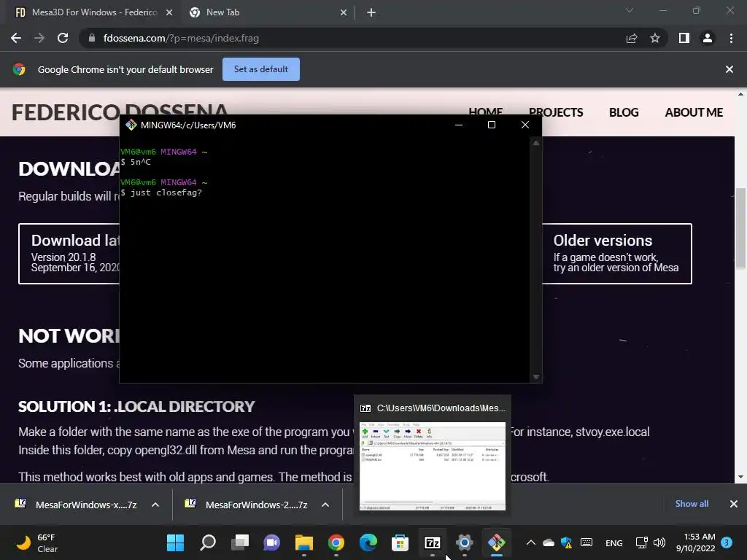Open Chrome's three-dot menu
Image resolution: width=747 pixels, height=560 pixels.
pyautogui.click(x=731, y=38)
